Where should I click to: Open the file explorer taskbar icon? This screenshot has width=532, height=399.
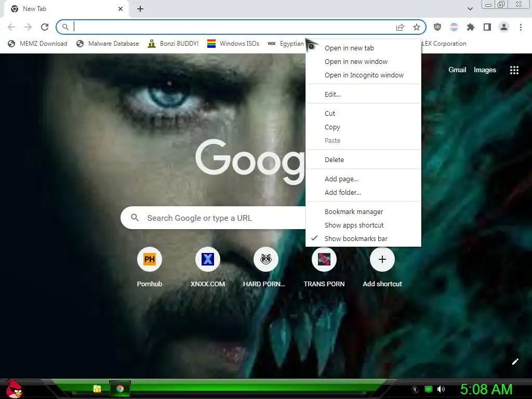(97, 389)
